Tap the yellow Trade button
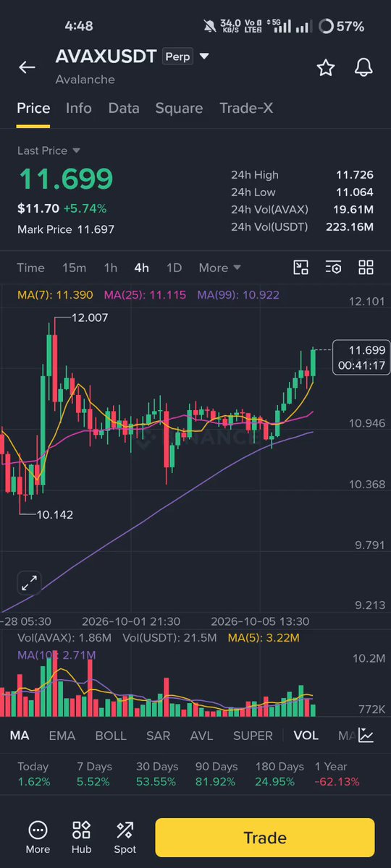Screen dimensions: 391x868 [x=265, y=838]
